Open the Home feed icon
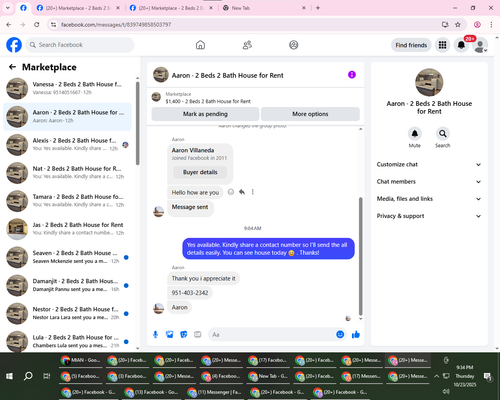500x400 pixels. (200, 45)
